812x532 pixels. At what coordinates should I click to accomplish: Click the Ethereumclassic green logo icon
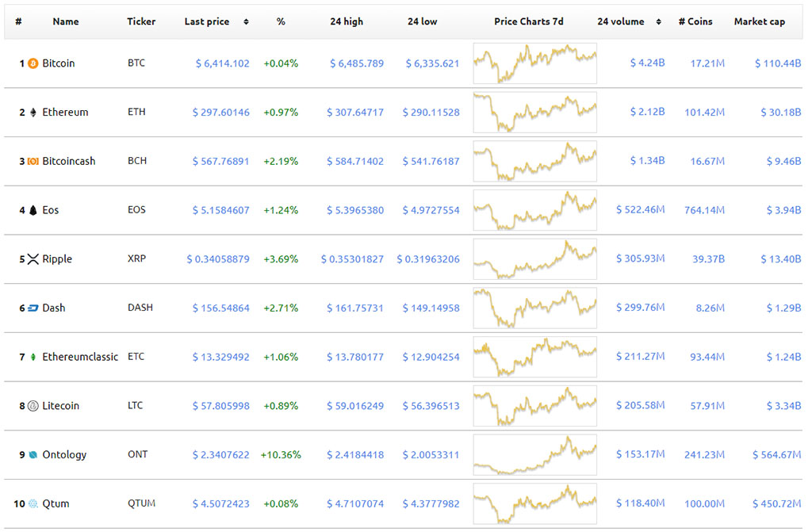pos(33,357)
